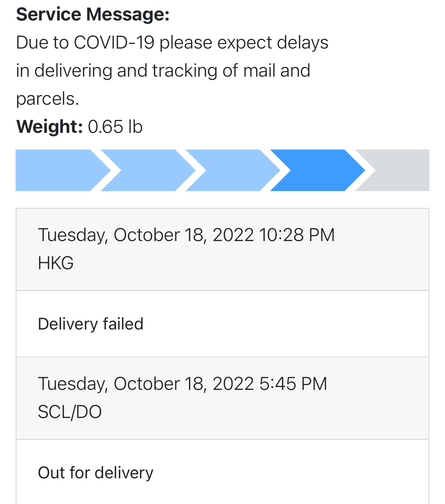The image size is (445, 504).
Task: Click the 0.65 lb weight value
Action: coord(115,126)
